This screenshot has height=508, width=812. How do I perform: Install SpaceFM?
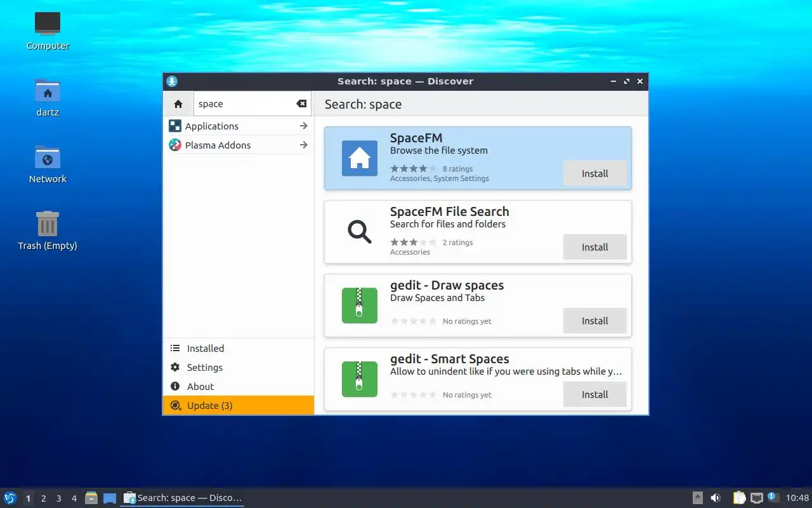click(x=595, y=173)
